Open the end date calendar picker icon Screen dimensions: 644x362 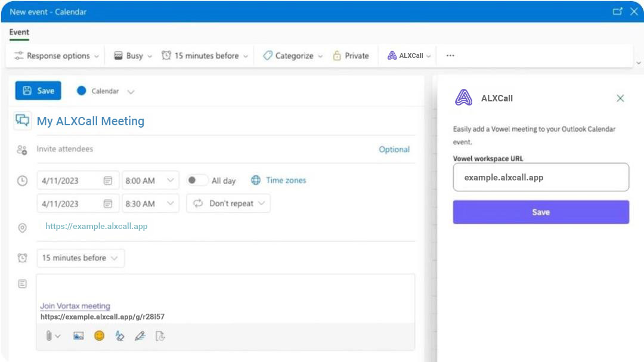click(x=108, y=203)
